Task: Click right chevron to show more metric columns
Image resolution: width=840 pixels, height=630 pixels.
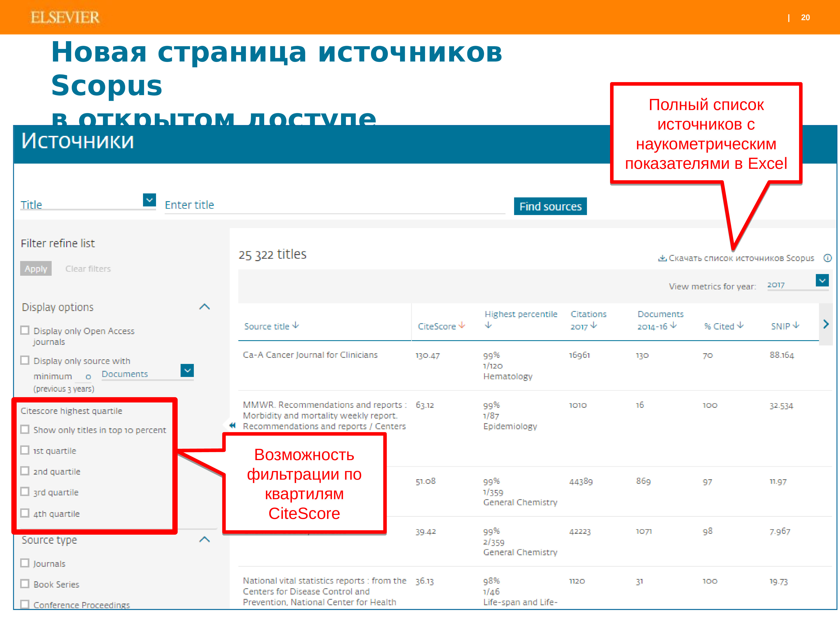Action: pos(826,325)
